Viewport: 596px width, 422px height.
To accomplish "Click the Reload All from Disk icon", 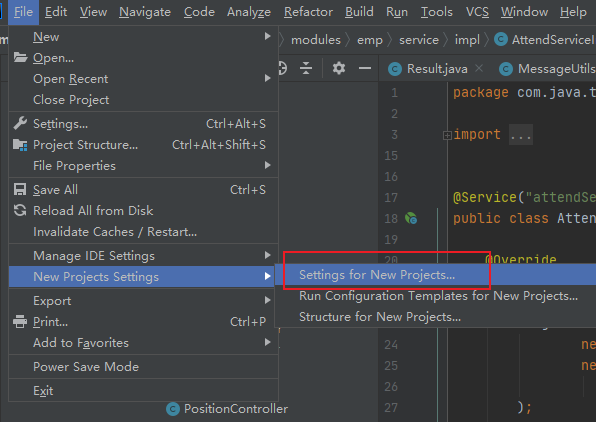I will [20, 210].
